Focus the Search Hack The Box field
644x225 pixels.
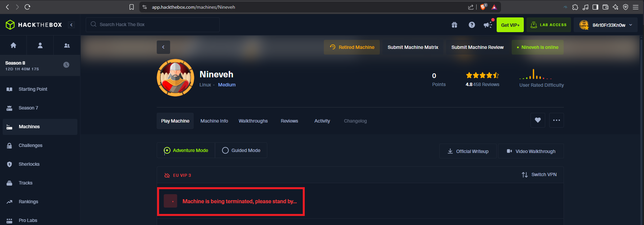(x=153, y=24)
